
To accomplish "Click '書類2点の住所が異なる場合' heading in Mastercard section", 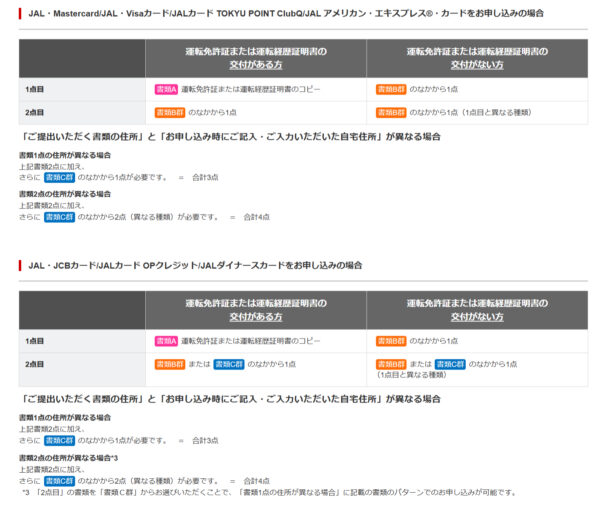I will pos(65,194).
